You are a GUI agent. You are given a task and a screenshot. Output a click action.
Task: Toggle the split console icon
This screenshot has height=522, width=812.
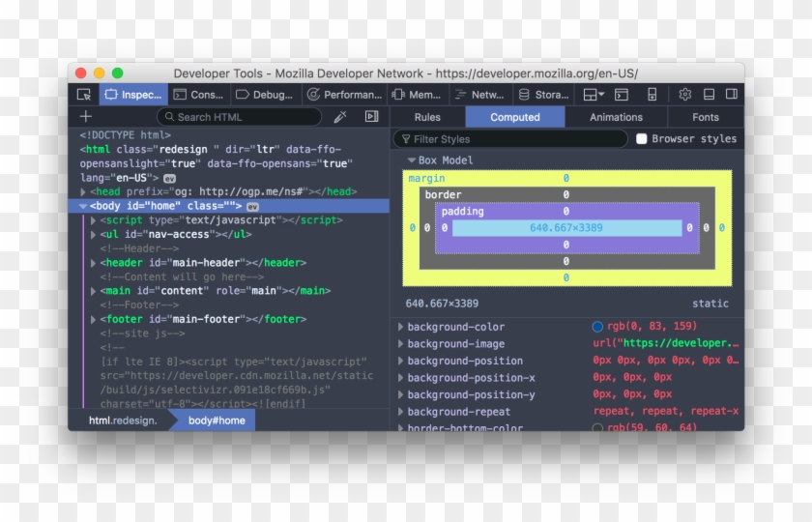622,95
